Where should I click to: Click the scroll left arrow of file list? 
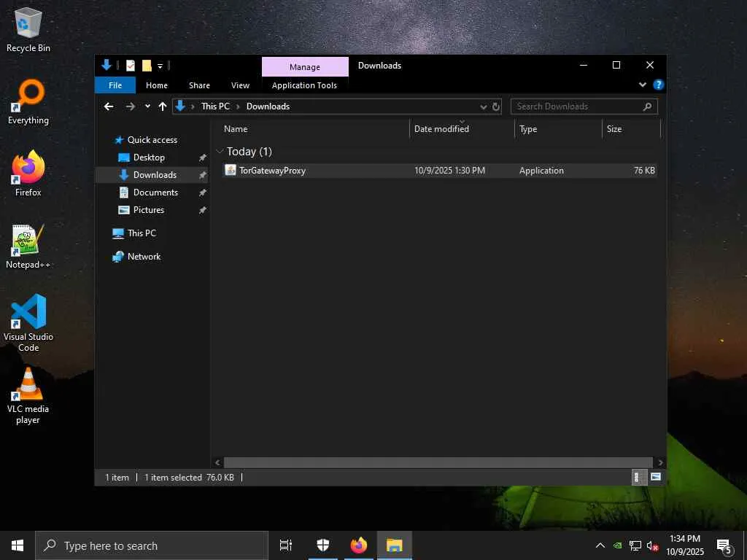(217, 462)
